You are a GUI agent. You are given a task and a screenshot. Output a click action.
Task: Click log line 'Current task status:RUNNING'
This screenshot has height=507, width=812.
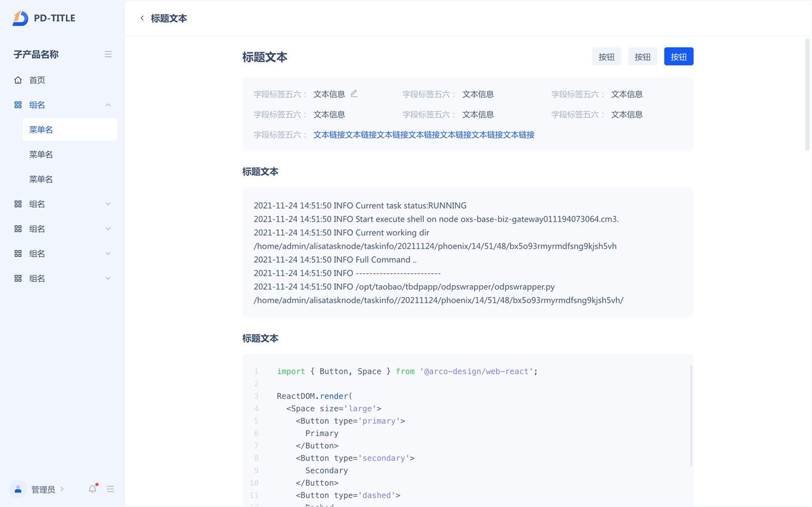point(360,206)
